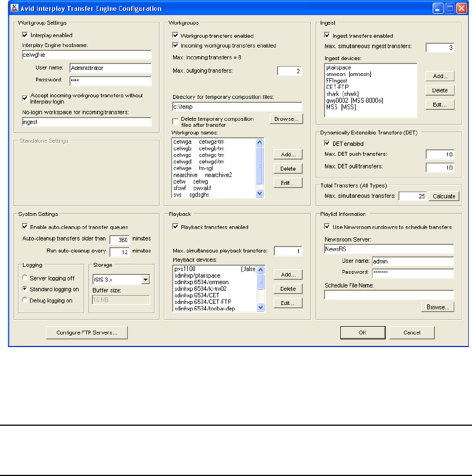The width and height of the screenshot is (472, 476).
Task: Toggle Accept incoming workgroup transfers without login
Action: 25,98
